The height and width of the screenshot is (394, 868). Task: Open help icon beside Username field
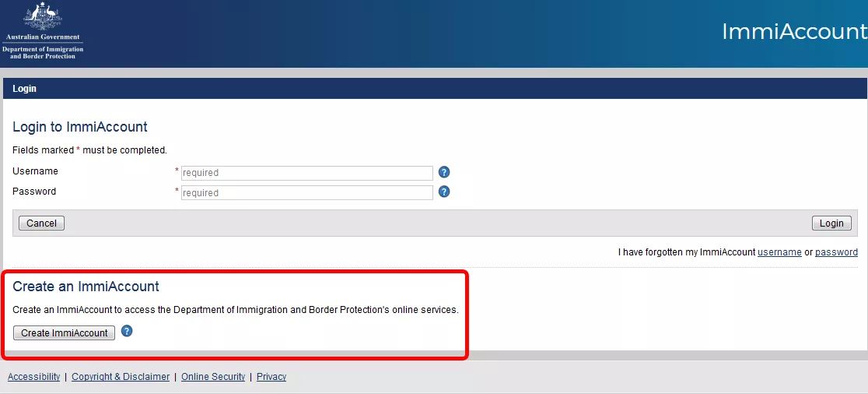(x=444, y=172)
